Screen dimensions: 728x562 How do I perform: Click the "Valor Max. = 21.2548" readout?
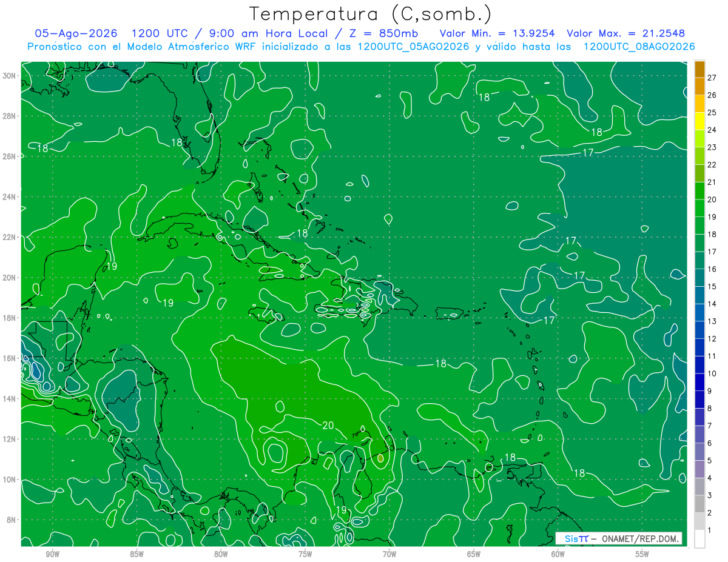(x=625, y=33)
